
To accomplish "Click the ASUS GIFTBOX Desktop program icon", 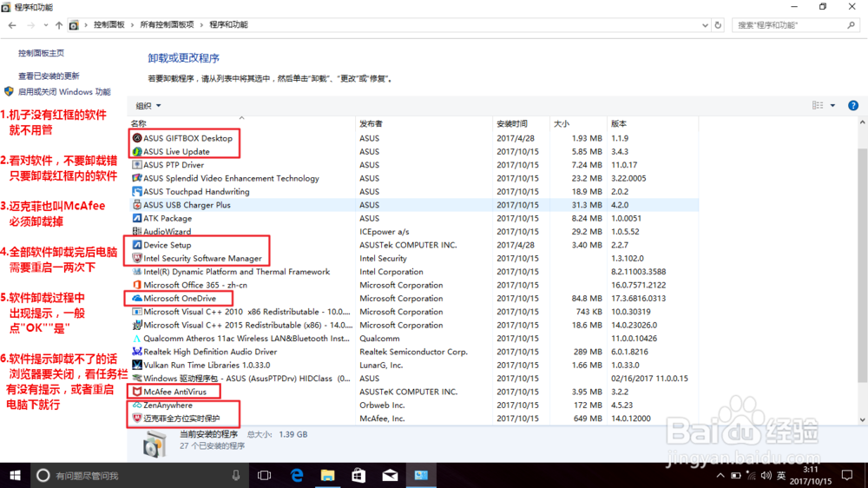I will click(x=137, y=138).
